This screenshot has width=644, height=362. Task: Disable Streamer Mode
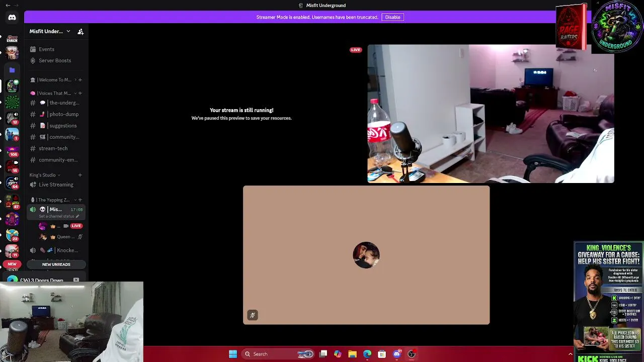[x=392, y=17]
